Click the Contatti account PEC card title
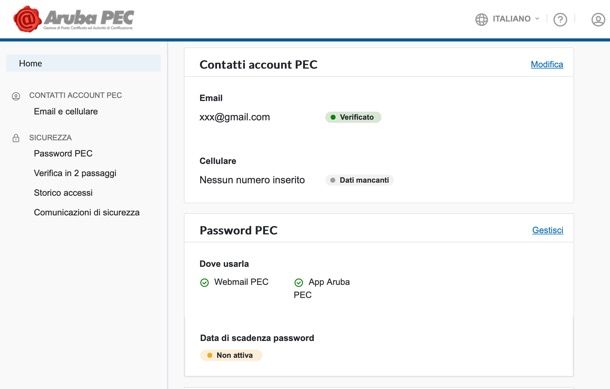The width and height of the screenshot is (610, 389). 258,65
